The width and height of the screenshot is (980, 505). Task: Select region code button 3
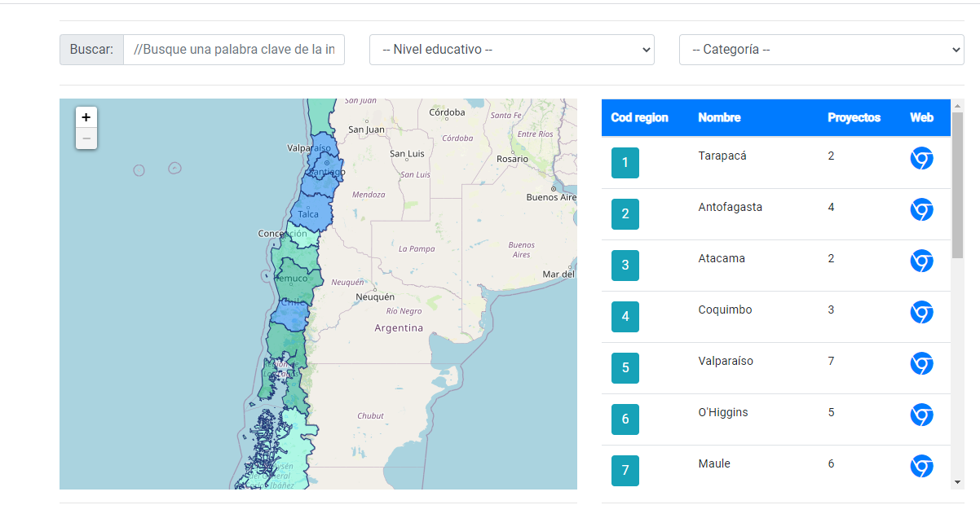click(625, 266)
